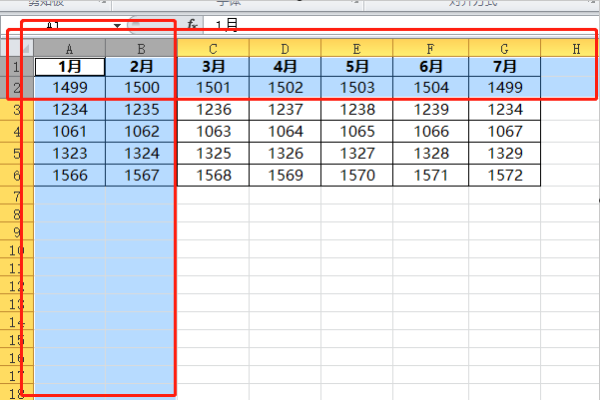Click cell containing 1064
This screenshot has width=600, height=400.
[x=285, y=132]
